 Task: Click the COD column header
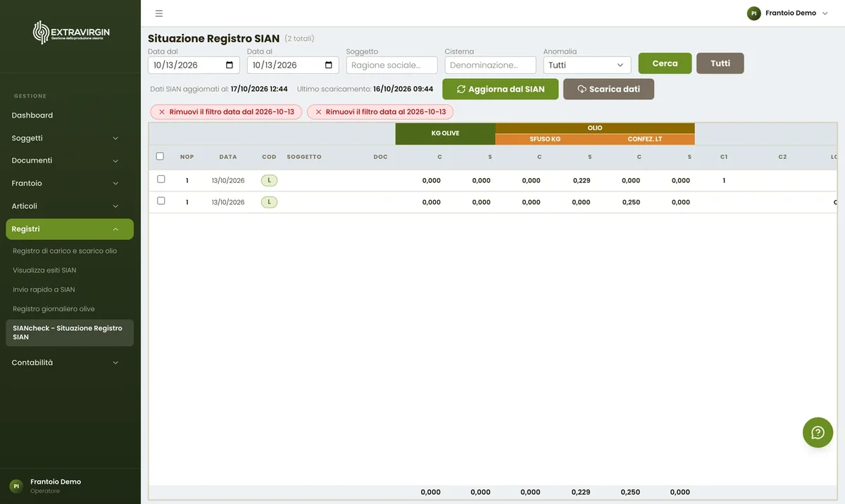[x=269, y=157]
